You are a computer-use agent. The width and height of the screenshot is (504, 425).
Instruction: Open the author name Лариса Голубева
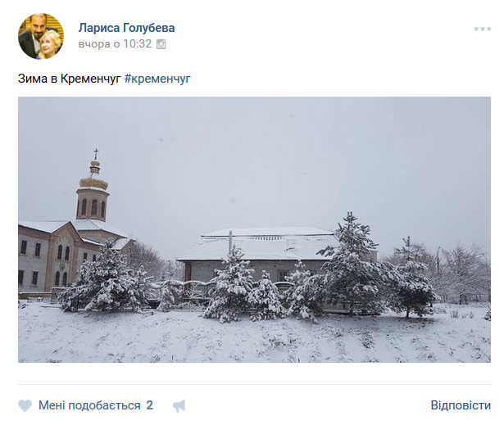click(x=126, y=28)
